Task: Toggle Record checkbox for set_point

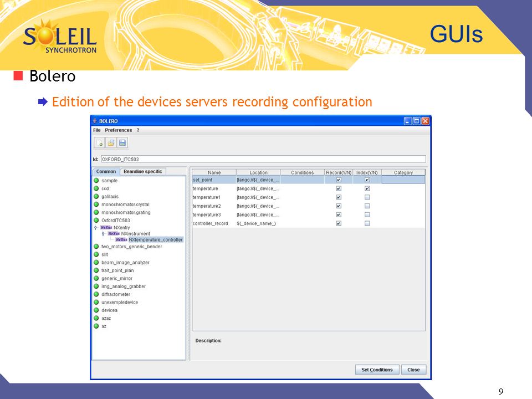Action: tap(339, 180)
